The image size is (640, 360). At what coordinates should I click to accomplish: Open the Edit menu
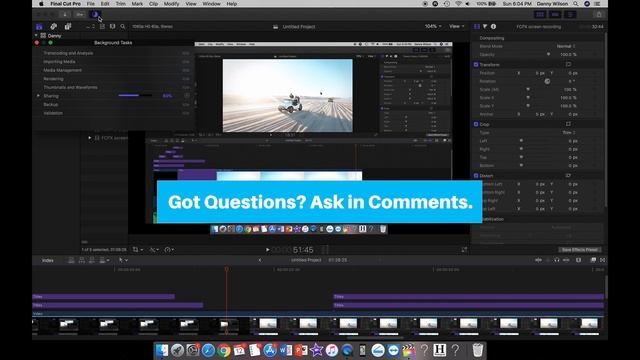(x=105, y=4)
